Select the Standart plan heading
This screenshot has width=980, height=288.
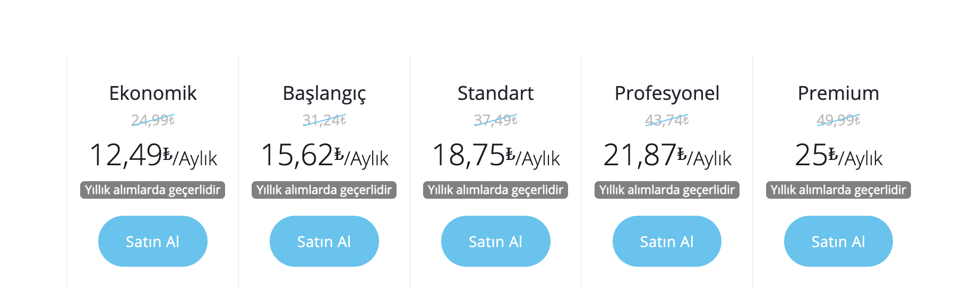click(496, 94)
